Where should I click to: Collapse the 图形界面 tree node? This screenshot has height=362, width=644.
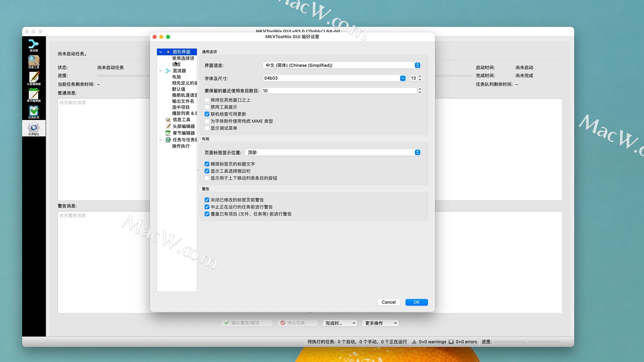click(x=160, y=52)
